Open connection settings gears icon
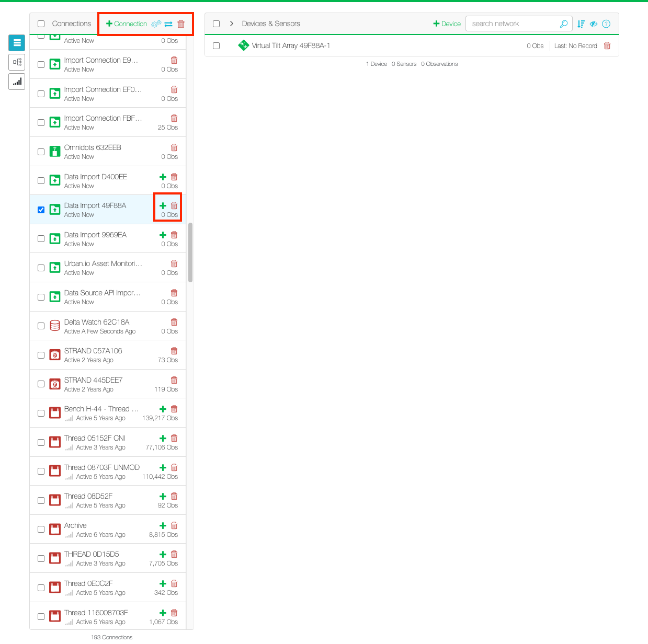 pyautogui.click(x=156, y=24)
